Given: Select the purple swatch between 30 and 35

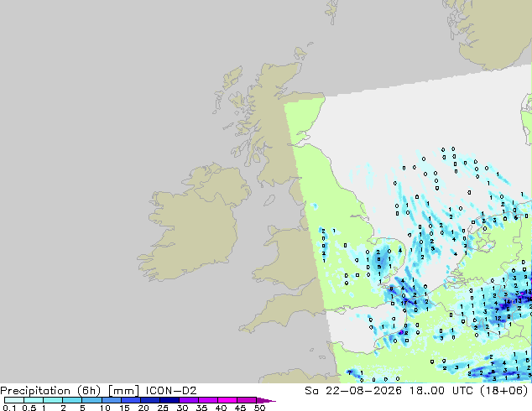Looking at the screenshot, I should (x=189, y=400).
